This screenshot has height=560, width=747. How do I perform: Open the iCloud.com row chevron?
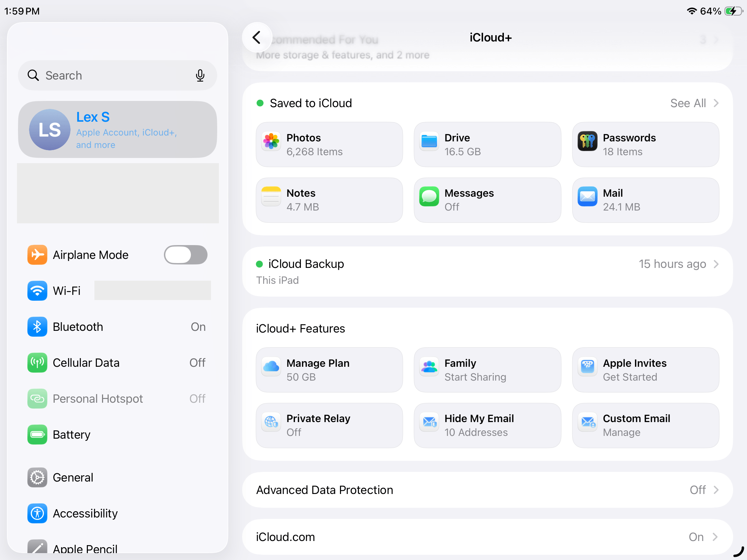coord(716,537)
